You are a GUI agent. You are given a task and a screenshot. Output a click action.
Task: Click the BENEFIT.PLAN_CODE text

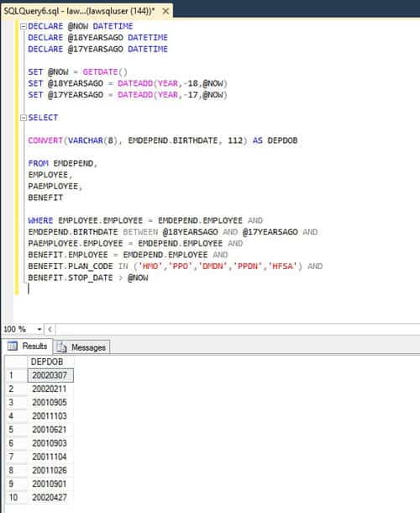pos(71,267)
